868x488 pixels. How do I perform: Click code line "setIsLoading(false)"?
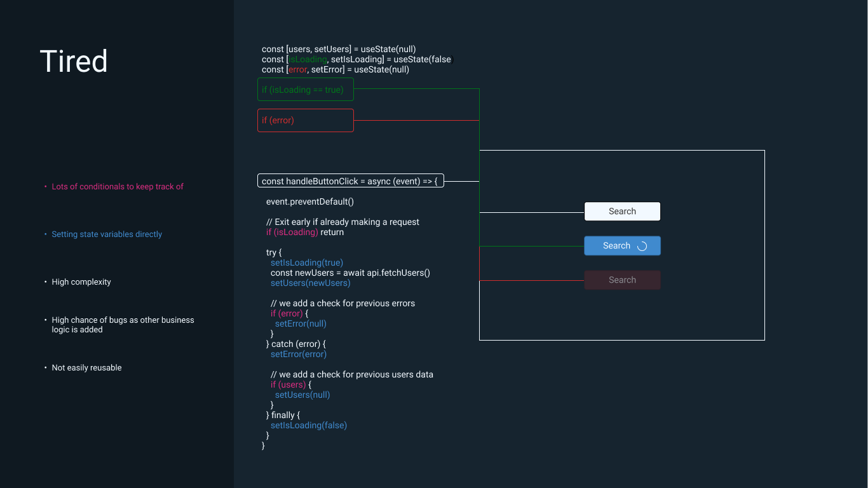point(309,425)
